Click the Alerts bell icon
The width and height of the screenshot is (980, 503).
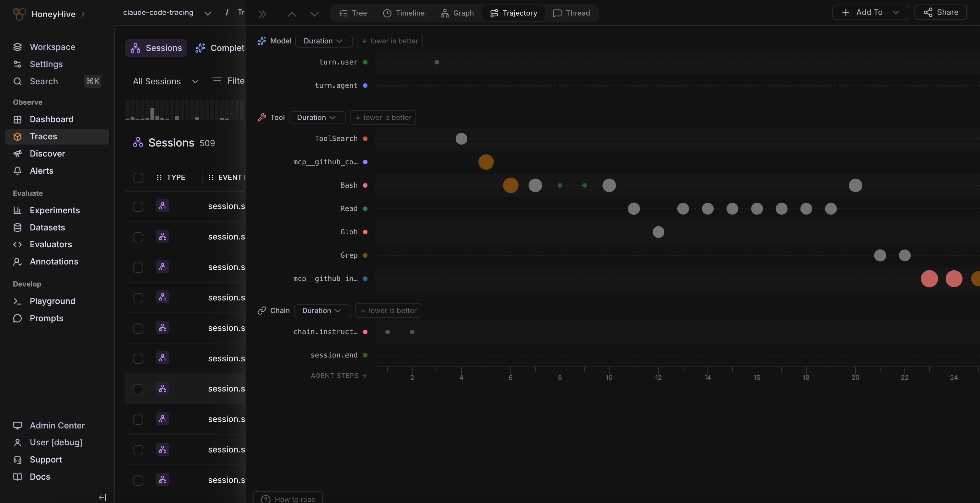pos(17,170)
